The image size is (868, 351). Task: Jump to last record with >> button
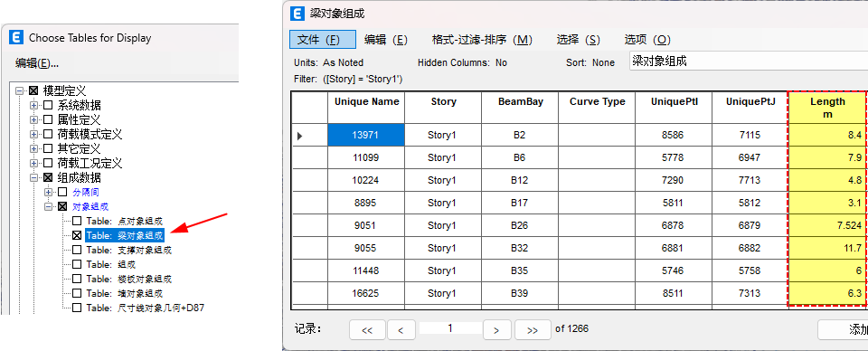point(533,330)
